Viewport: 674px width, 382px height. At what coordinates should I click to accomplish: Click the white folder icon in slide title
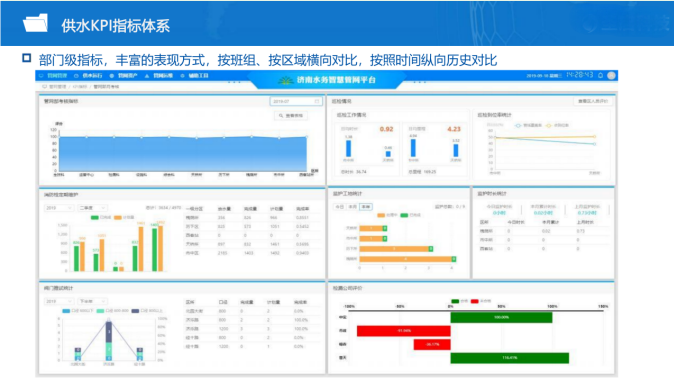[x=35, y=23]
